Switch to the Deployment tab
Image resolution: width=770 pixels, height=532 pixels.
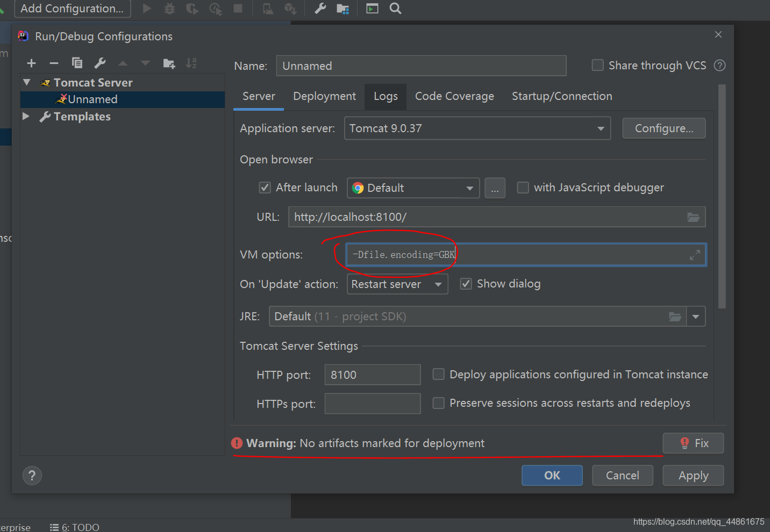coord(324,96)
